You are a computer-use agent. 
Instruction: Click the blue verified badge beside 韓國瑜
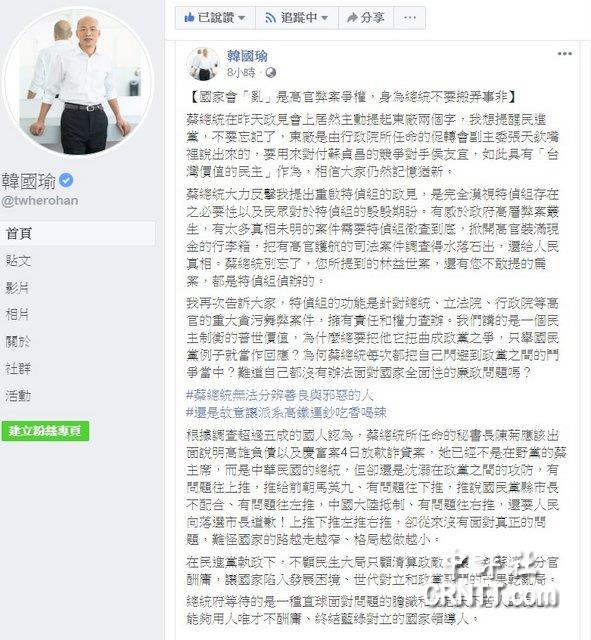click(x=66, y=180)
